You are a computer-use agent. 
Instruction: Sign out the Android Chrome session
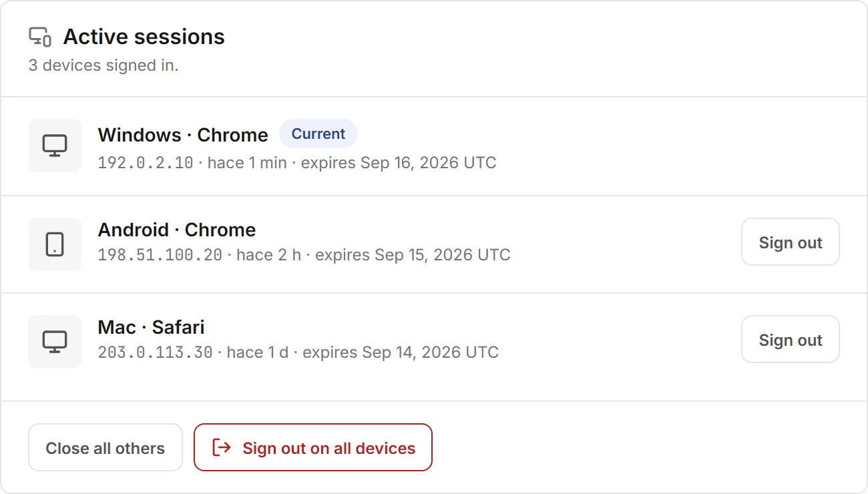(x=791, y=242)
